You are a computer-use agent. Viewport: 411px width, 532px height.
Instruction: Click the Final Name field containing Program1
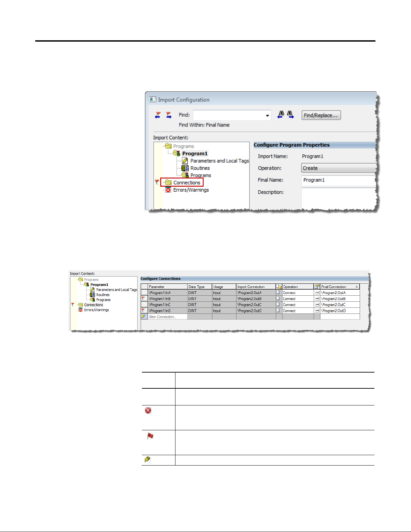coord(339,180)
